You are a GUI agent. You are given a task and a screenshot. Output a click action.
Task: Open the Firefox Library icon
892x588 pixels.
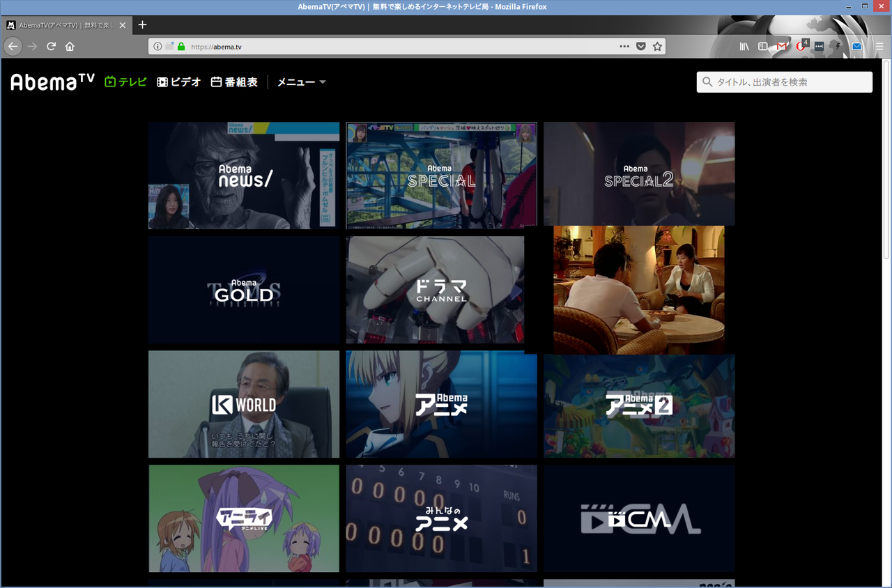744,47
